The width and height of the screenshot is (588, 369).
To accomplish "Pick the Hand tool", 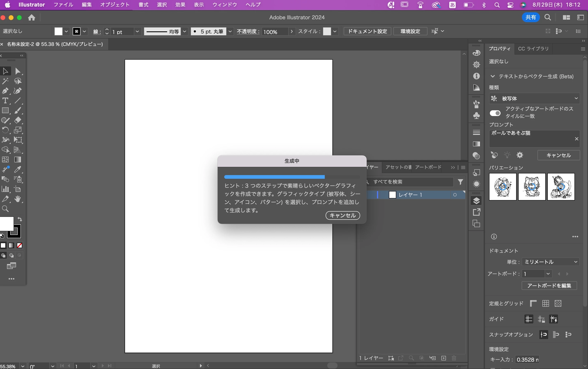I will tap(18, 199).
